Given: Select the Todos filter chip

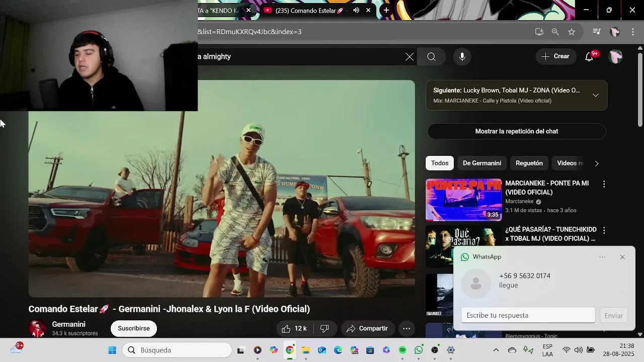Looking at the screenshot, I should tap(439, 163).
